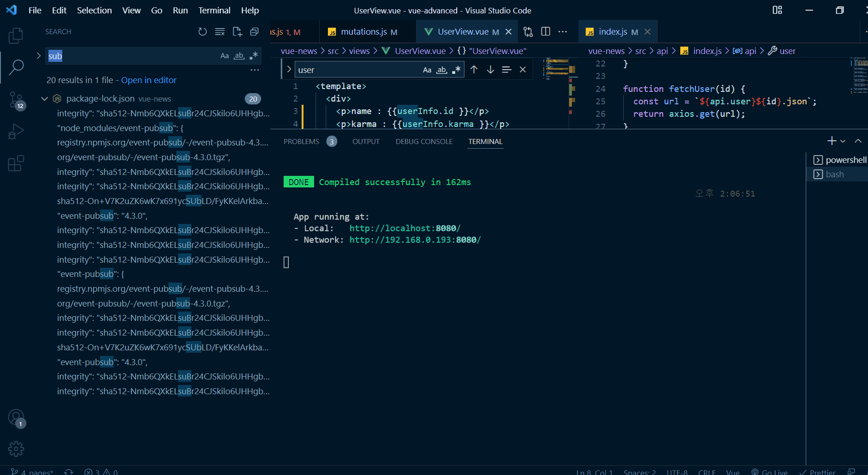868x475 pixels.
Task: Open the Explorer view in activity bar
Action: 16,36
